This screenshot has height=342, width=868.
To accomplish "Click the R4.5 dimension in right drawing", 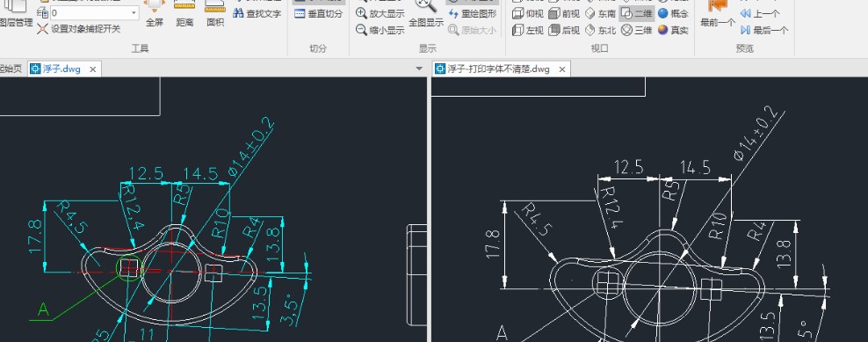I will point(536,220).
